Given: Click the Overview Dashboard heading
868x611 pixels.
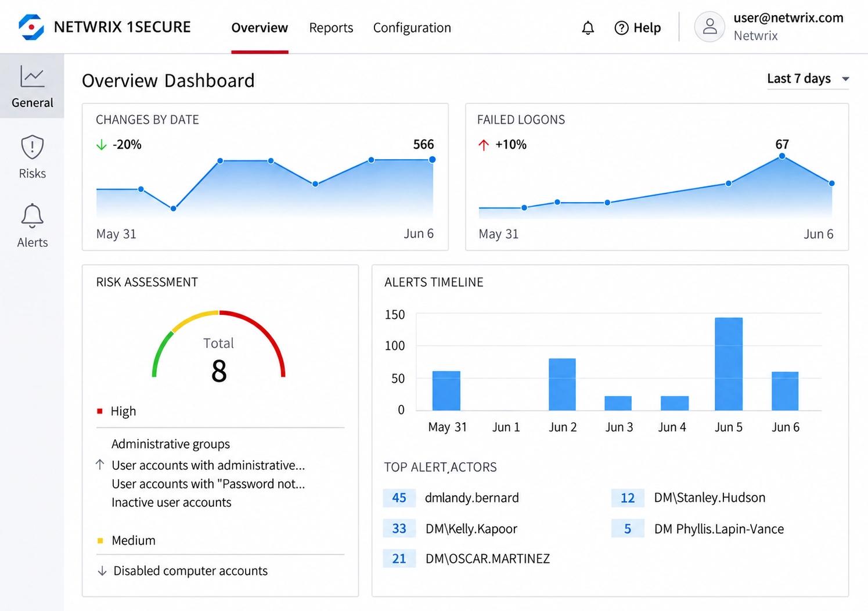Looking at the screenshot, I should coord(168,81).
